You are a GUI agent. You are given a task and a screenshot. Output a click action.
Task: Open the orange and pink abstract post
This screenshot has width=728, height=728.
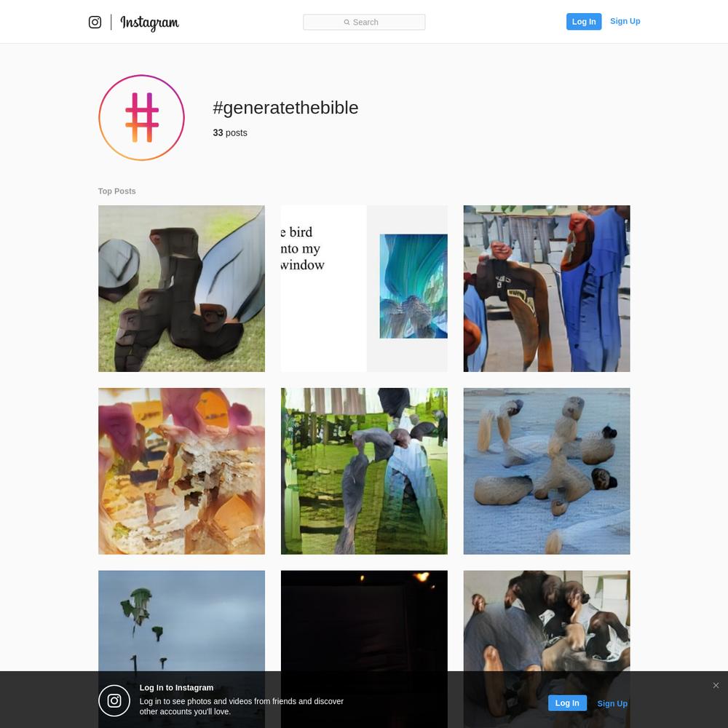click(181, 471)
